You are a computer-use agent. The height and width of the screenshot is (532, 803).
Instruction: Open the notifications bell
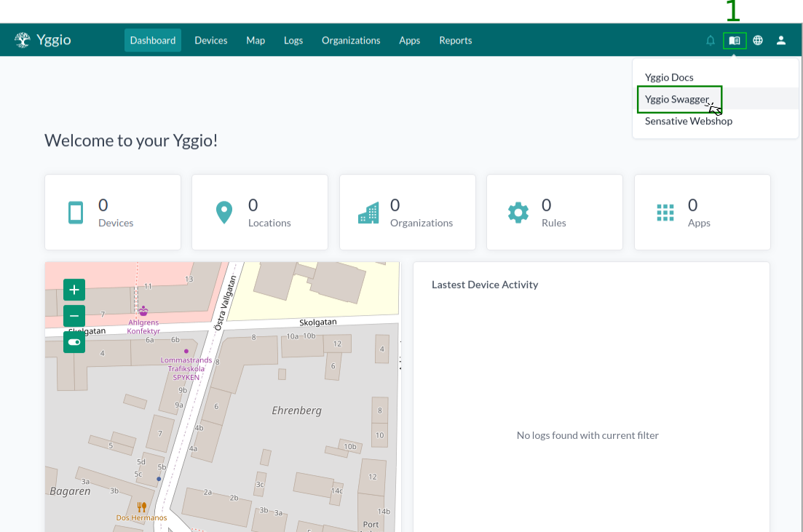711,41
